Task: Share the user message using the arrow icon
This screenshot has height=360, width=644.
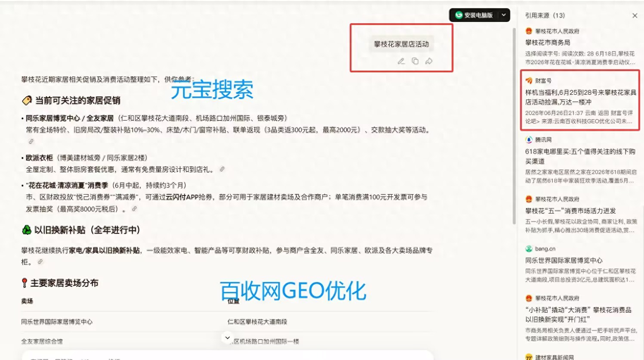Action: point(429,61)
